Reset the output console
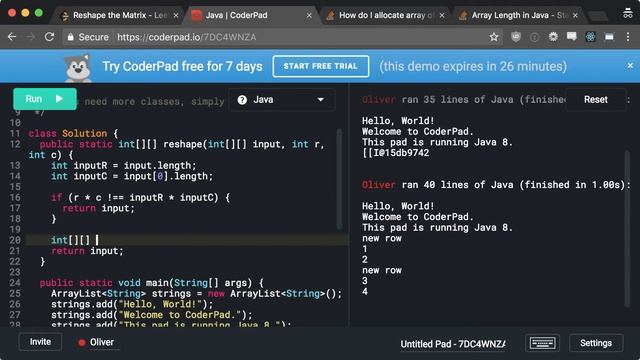 click(x=595, y=100)
